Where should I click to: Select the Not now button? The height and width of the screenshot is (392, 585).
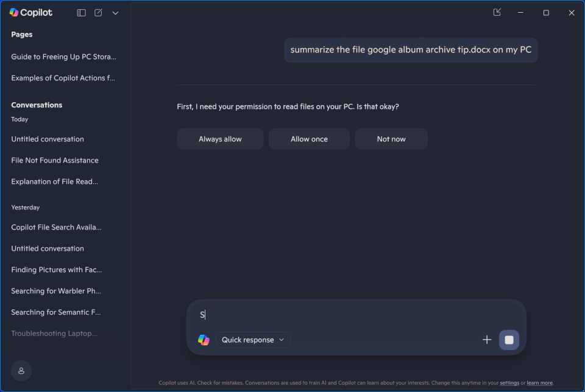(391, 139)
